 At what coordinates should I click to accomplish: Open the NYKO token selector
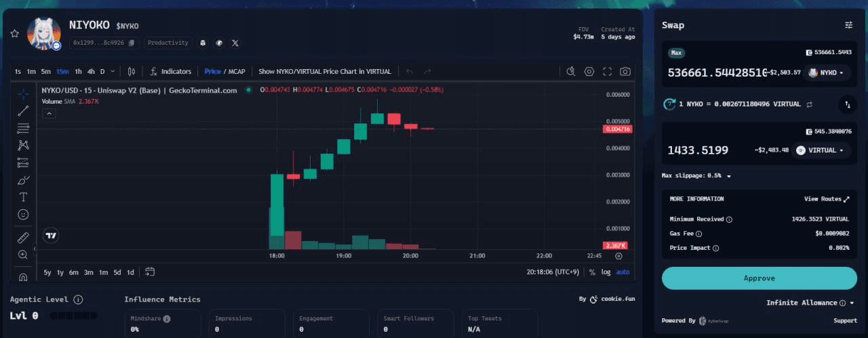click(x=829, y=72)
